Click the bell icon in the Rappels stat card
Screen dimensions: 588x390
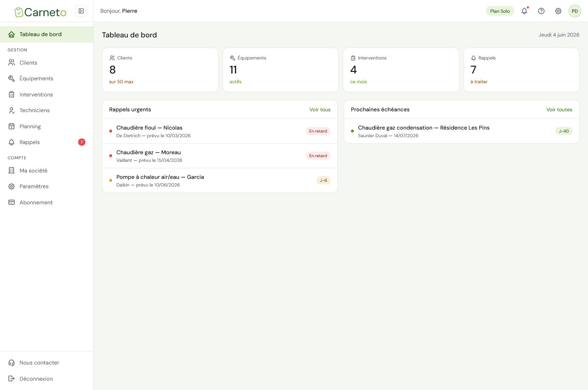(x=473, y=58)
